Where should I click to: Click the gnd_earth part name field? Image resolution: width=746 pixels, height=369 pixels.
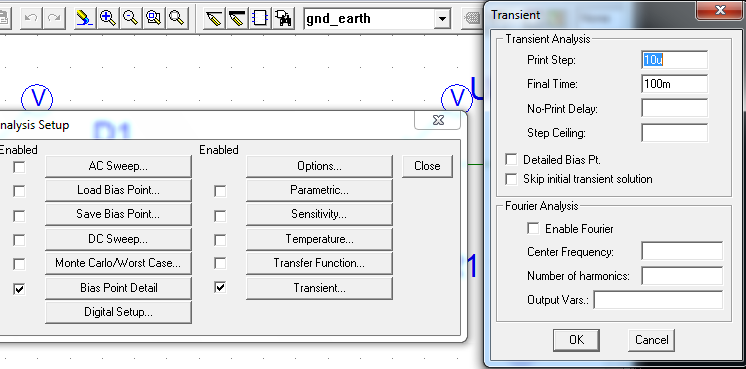[369, 19]
